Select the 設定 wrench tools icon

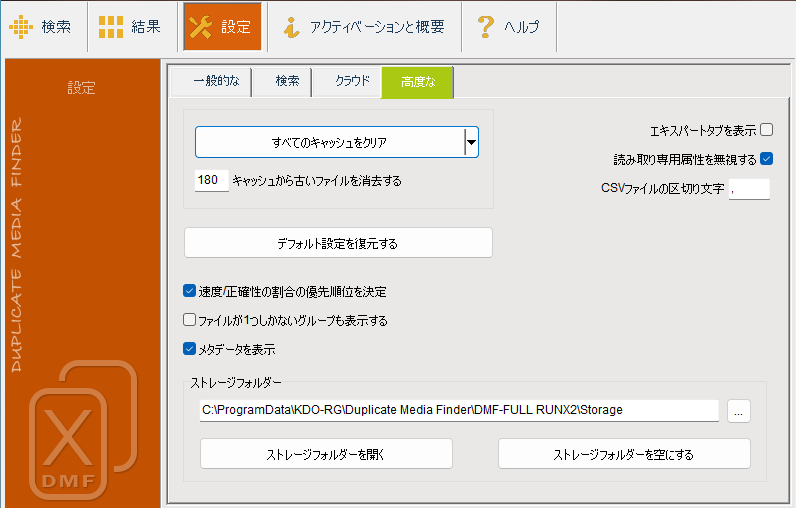[x=200, y=27]
